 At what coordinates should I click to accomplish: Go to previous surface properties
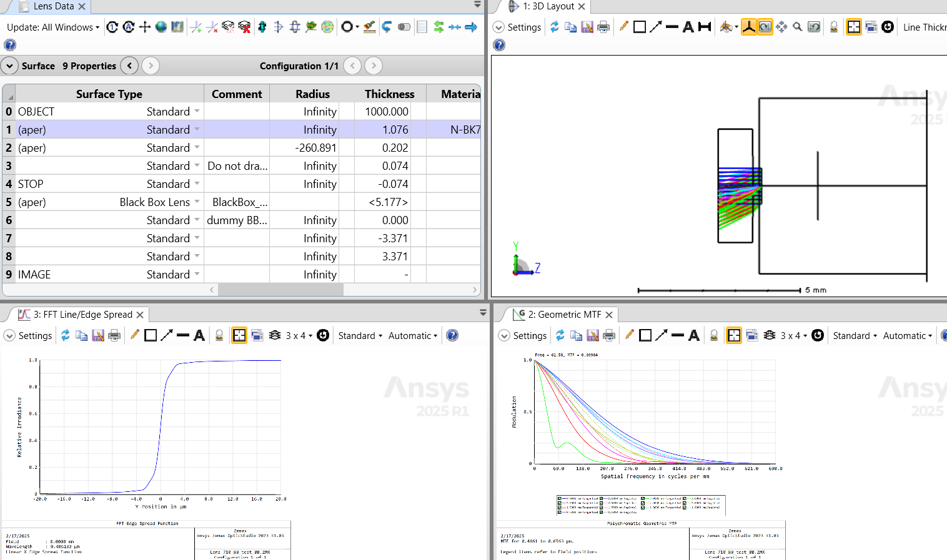129,66
